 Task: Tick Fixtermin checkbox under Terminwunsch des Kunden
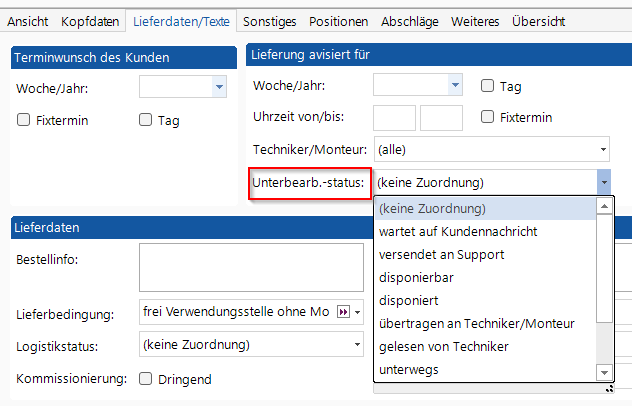(24, 120)
